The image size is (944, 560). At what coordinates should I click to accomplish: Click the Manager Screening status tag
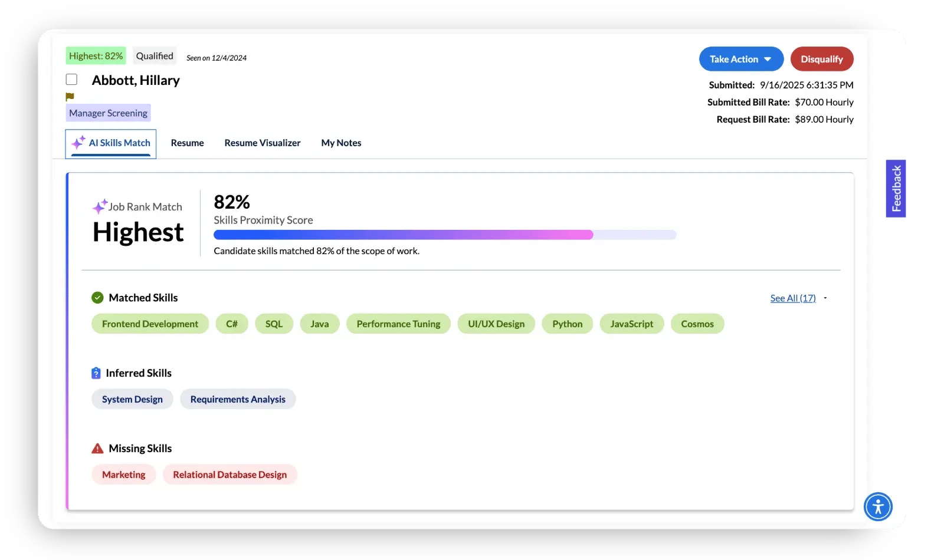tap(108, 113)
